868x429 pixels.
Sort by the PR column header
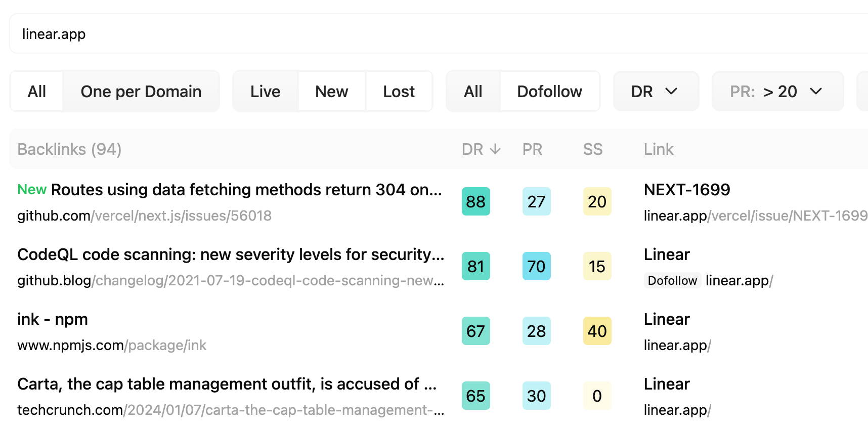pos(532,149)
